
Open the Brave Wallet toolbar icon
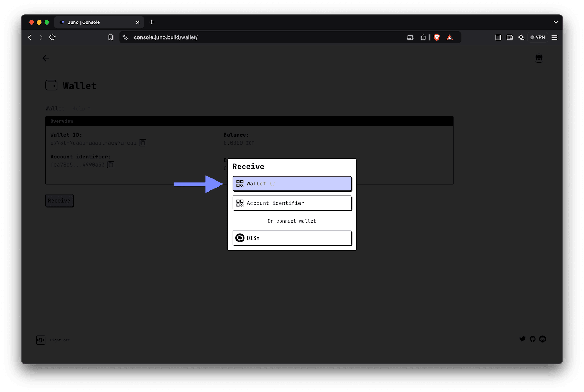click(510, 37)
